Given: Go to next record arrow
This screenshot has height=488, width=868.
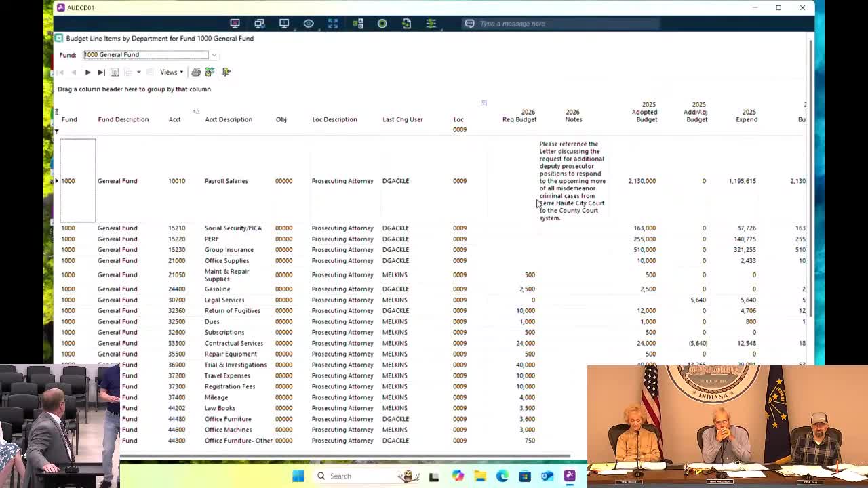Looking at the screenshot, I should (87, 72).
